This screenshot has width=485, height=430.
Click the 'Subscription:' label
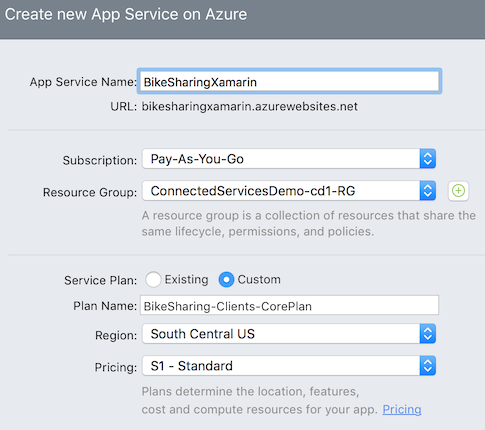(100, 161)
